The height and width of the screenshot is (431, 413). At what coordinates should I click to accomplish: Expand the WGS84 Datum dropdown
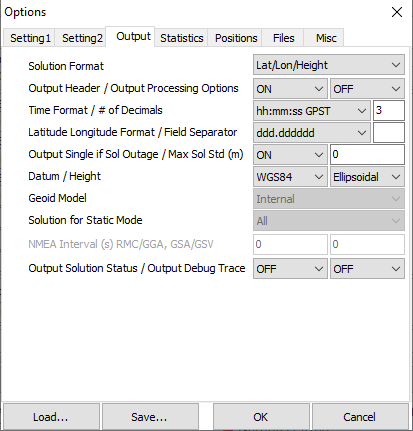[290, 177]
